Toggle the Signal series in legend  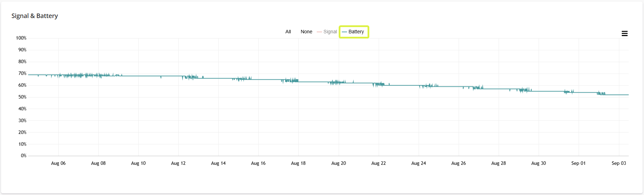[x=327, y=32]
